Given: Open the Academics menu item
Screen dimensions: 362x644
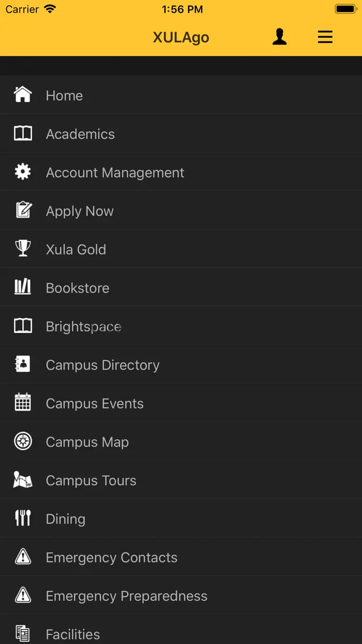Looking at the screenshot, I should click(80, 134).
